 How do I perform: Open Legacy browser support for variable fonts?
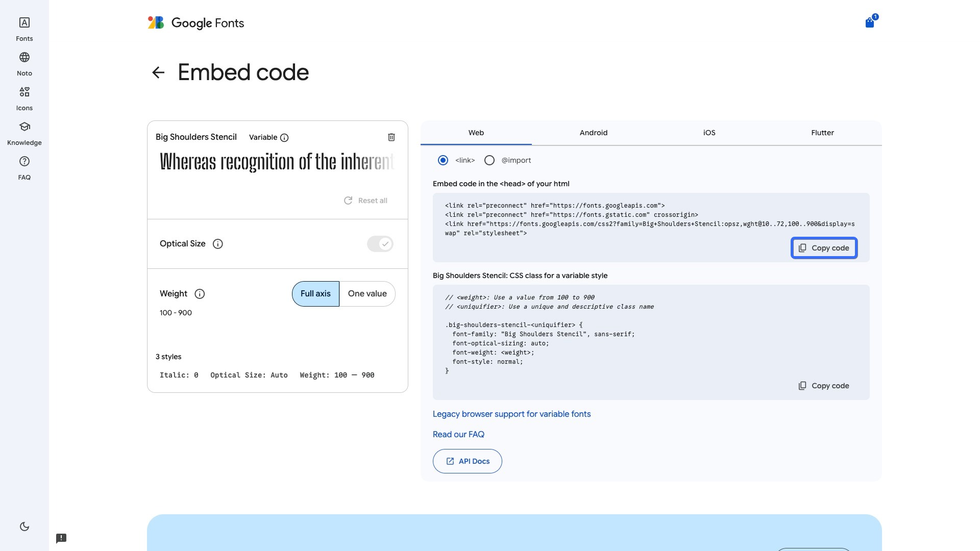tap(511, 414)
